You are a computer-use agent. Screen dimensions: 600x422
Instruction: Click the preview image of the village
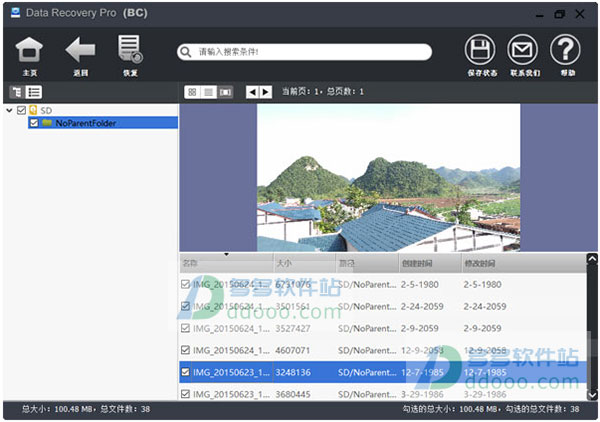click(388, 178)
